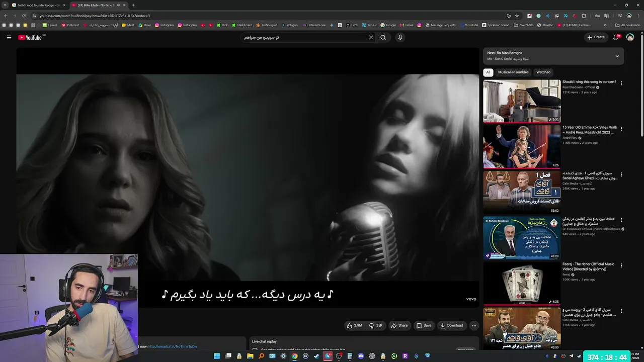Select the Musical ensembles filter chip
This screenshot has height=362, width=644.
[x=513, y=72]
